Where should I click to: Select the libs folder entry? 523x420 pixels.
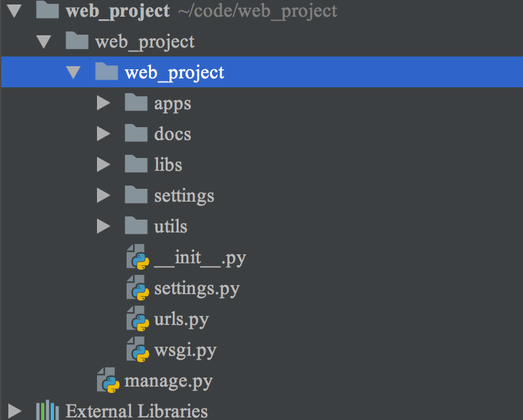(x=168, y=164)
